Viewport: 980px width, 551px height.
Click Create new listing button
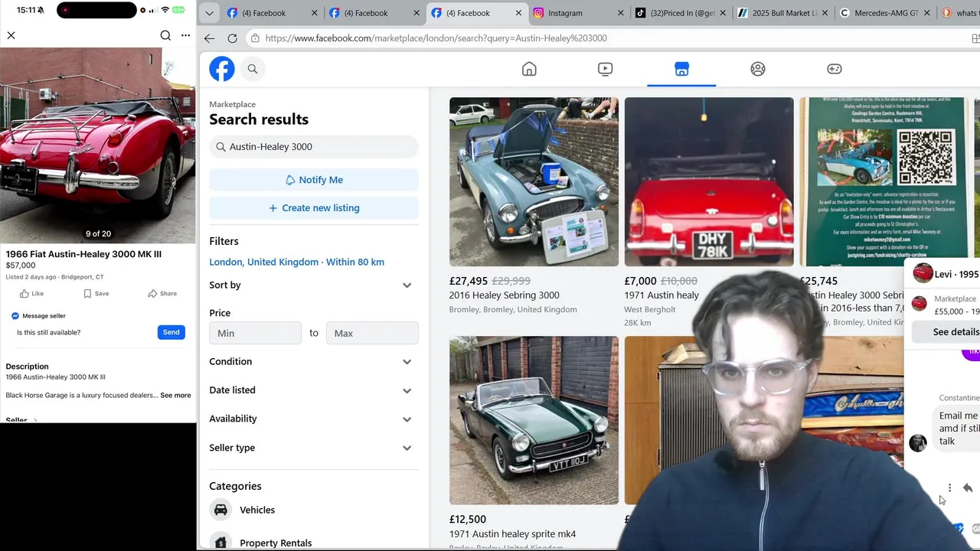tap(314, 208)
